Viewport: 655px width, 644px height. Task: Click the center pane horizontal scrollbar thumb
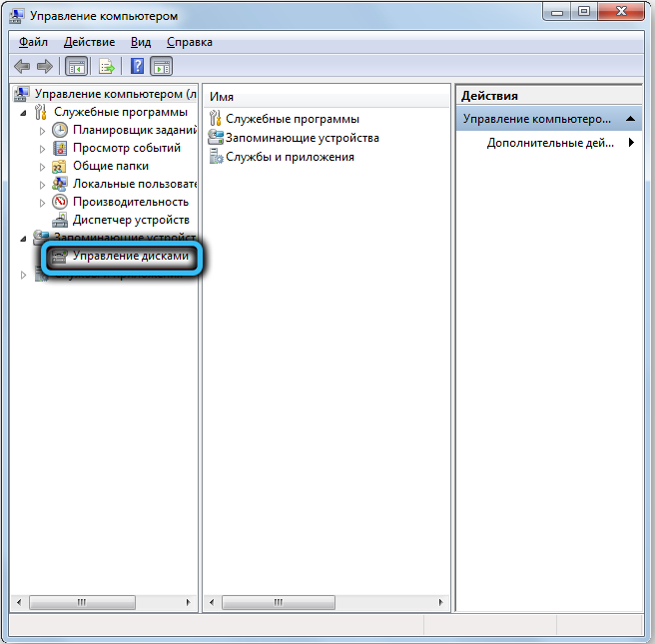point(279,602)
